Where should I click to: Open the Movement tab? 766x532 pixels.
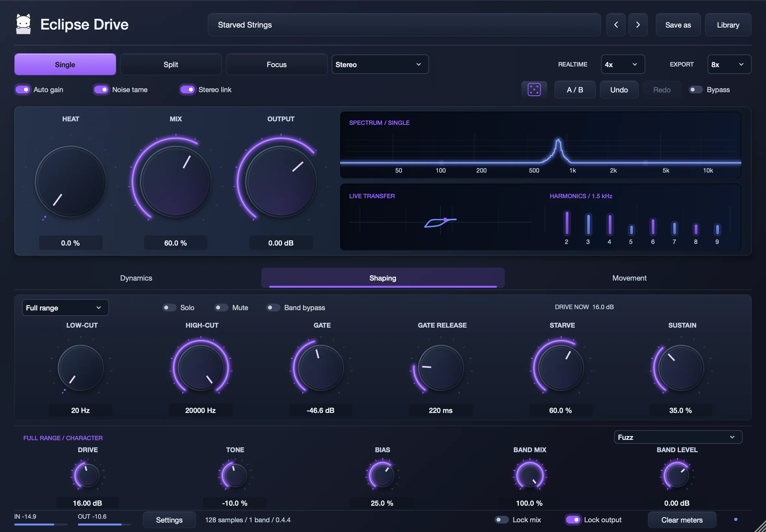tap(629, 278)
